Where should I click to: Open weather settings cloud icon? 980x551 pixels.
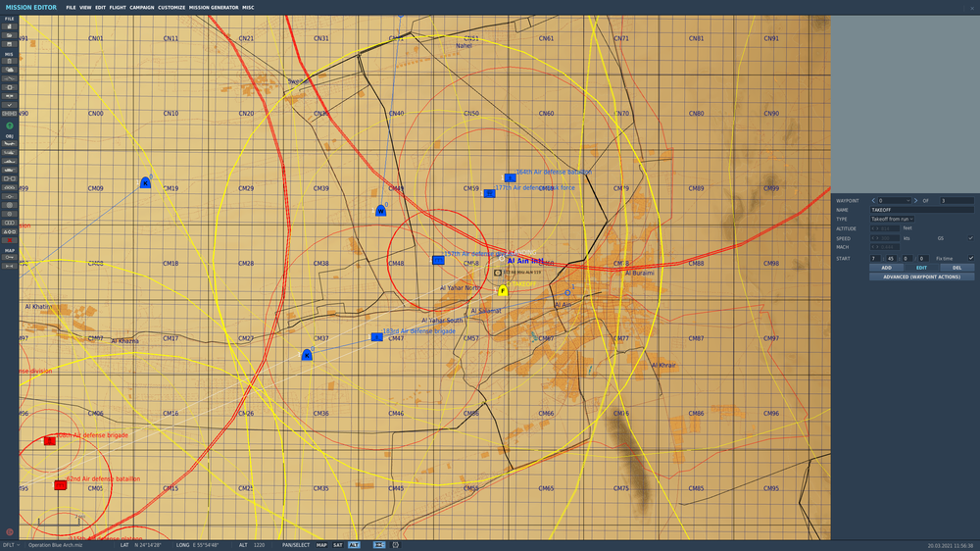9,70
